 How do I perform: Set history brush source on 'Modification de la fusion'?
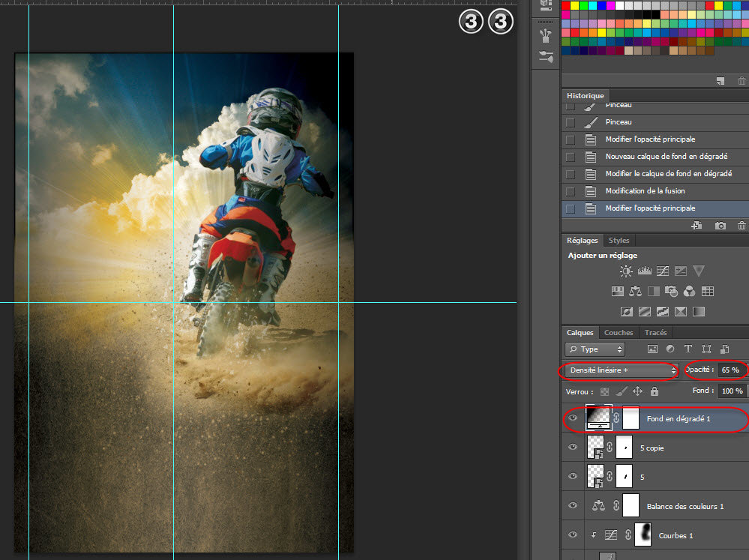click(571, 191)
